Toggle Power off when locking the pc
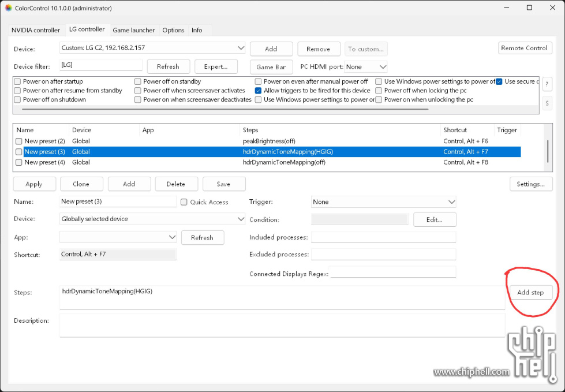The width and height of the screenshot is (565, 392). coord(379,91)
